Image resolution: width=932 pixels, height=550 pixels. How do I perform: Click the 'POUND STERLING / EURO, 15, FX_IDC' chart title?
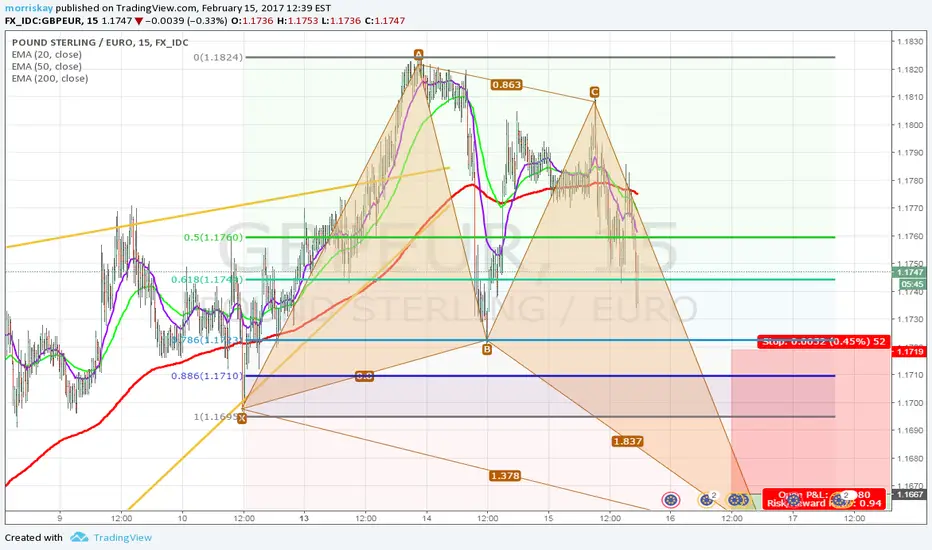coord(100,42)
